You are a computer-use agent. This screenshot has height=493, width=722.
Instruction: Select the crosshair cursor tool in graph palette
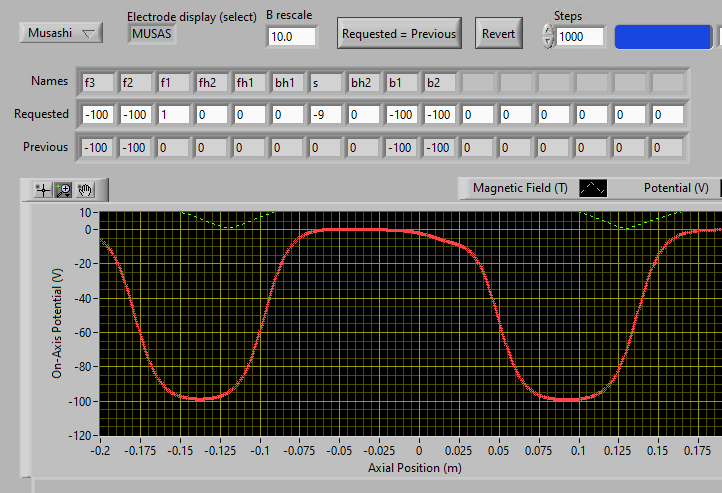tap(43, 189)
